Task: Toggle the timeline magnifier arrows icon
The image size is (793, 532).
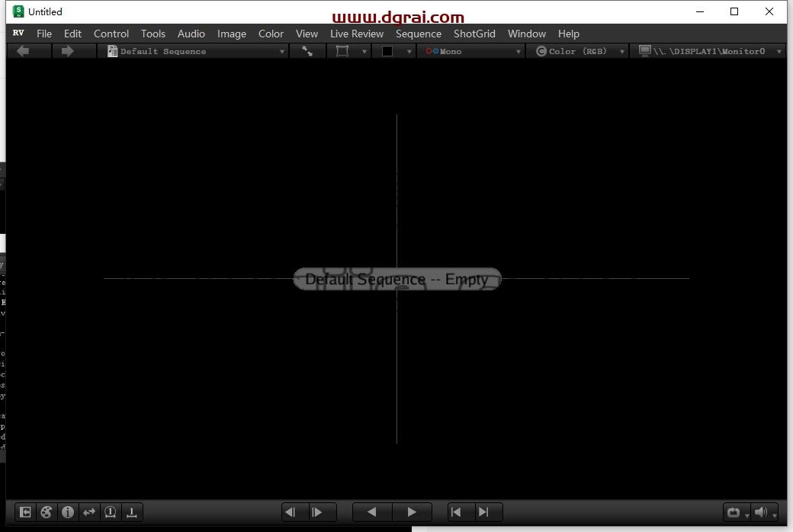Action: pyautogui.click(x=89, y=512)
